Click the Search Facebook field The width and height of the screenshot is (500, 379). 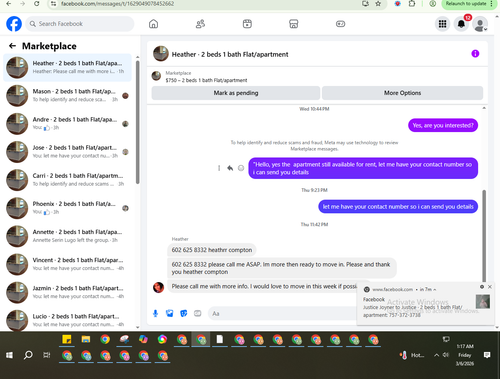pyautogui.click(x=80, y=24)
